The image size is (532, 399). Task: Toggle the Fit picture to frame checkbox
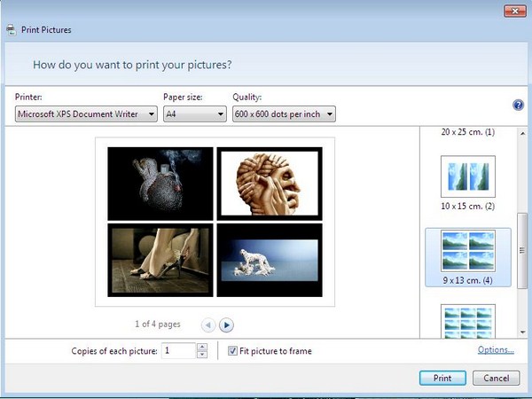coord(232,351)
